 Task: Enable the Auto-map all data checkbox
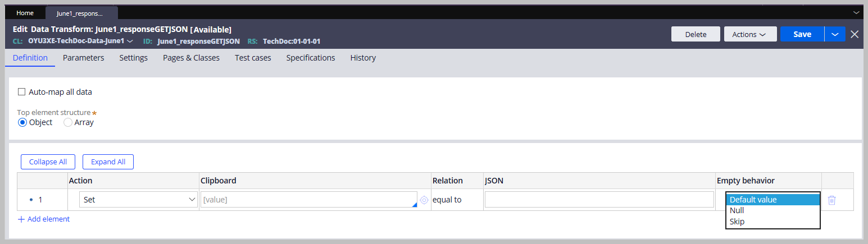tap(22, 92)
